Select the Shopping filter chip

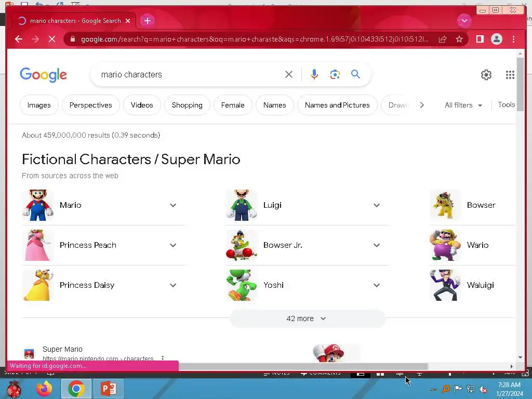[187, 105]
